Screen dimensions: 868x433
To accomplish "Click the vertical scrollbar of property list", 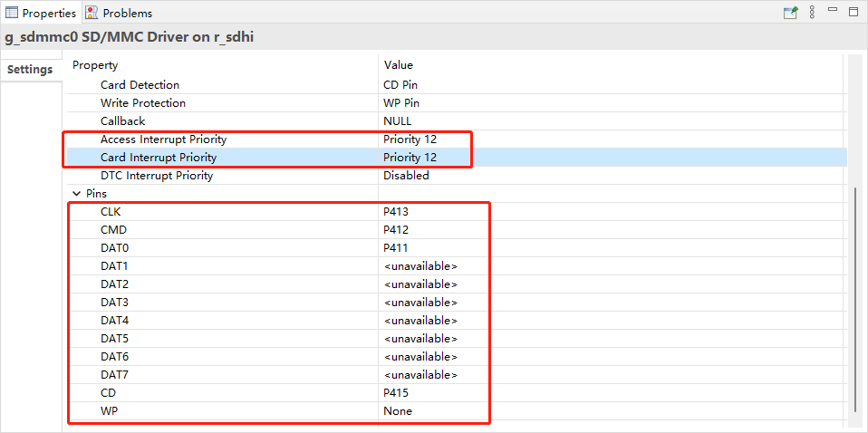I will [x=857, y=299].
